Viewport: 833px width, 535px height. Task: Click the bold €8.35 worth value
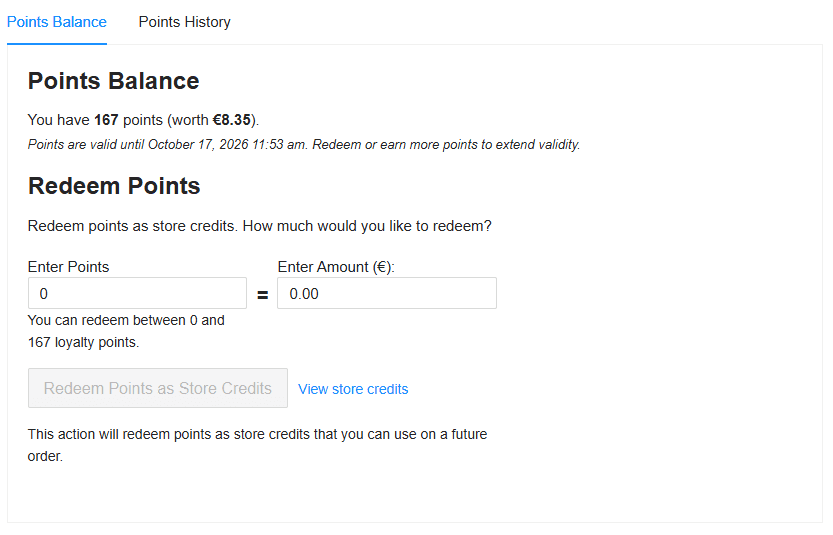[x=232, y=120]
